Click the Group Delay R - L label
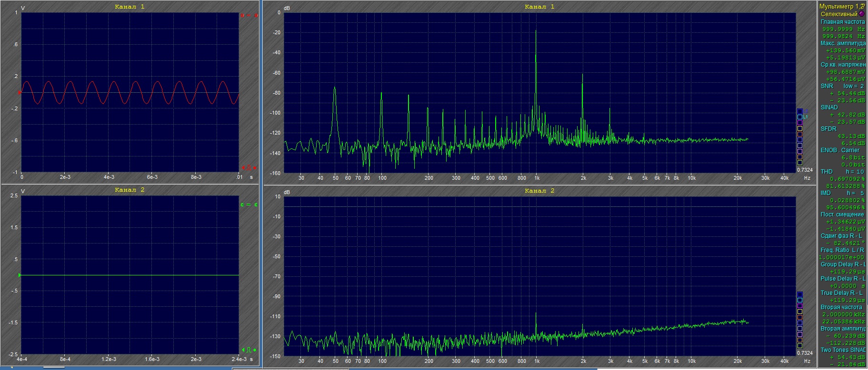The image size is (868, 370). pos(843,264)
